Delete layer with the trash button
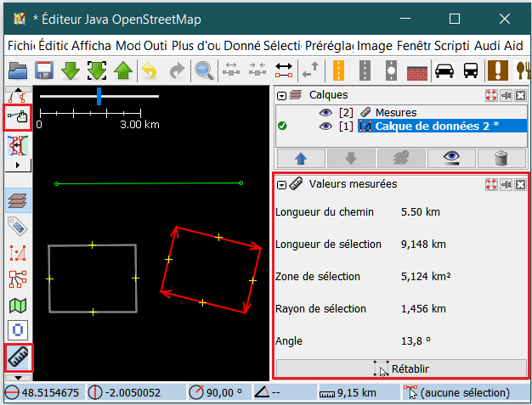The height and width of the screenshot is (405, 532). pos(501,158)
